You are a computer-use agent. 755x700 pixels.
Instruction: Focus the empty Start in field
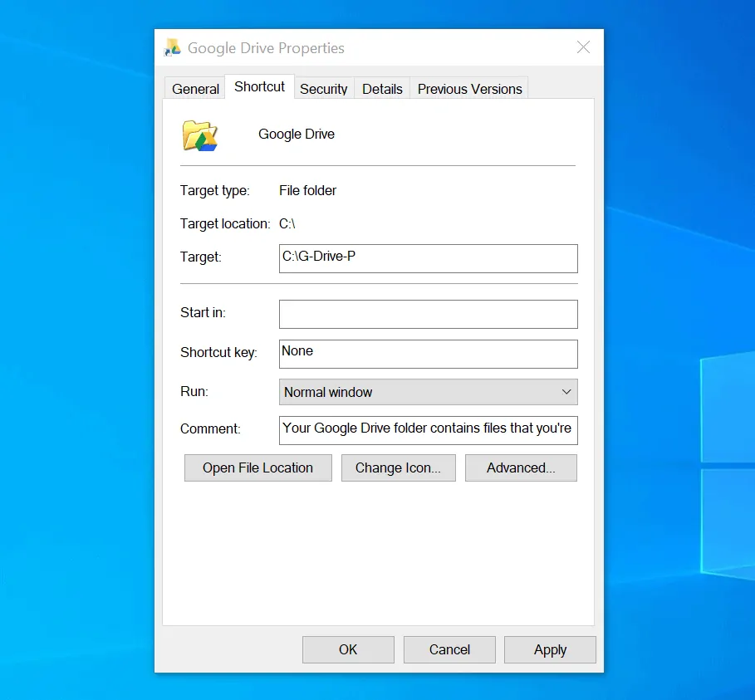428,314
